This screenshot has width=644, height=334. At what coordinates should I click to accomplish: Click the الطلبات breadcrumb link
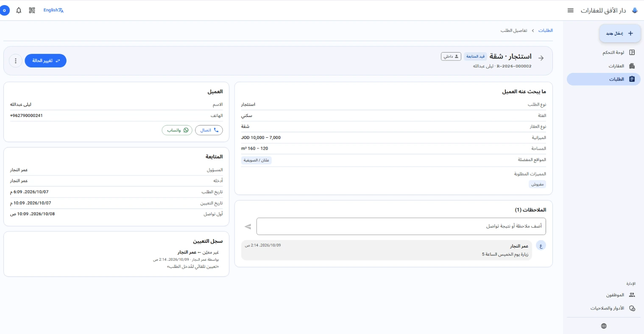pos(546,31)
